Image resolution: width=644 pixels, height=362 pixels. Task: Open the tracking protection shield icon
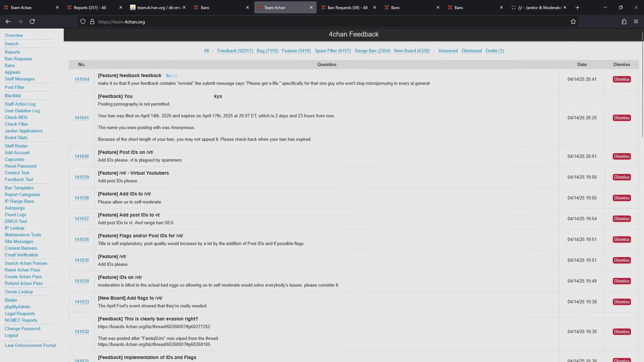83,22
